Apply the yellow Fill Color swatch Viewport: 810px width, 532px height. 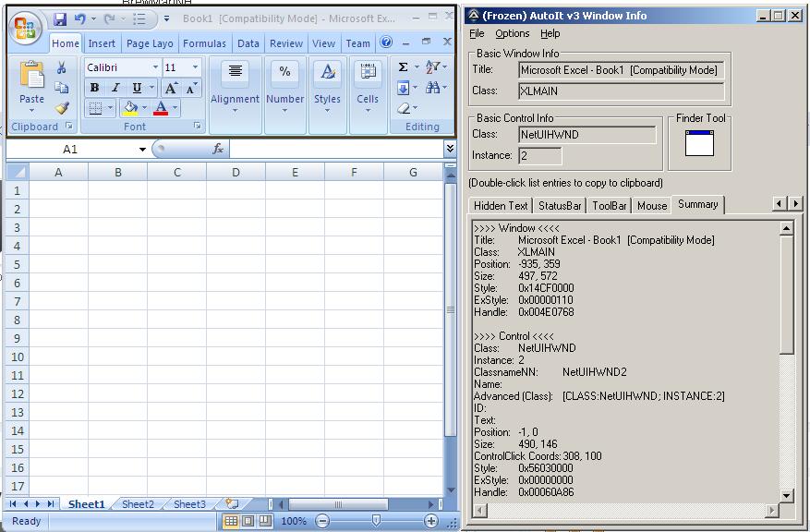130,108
